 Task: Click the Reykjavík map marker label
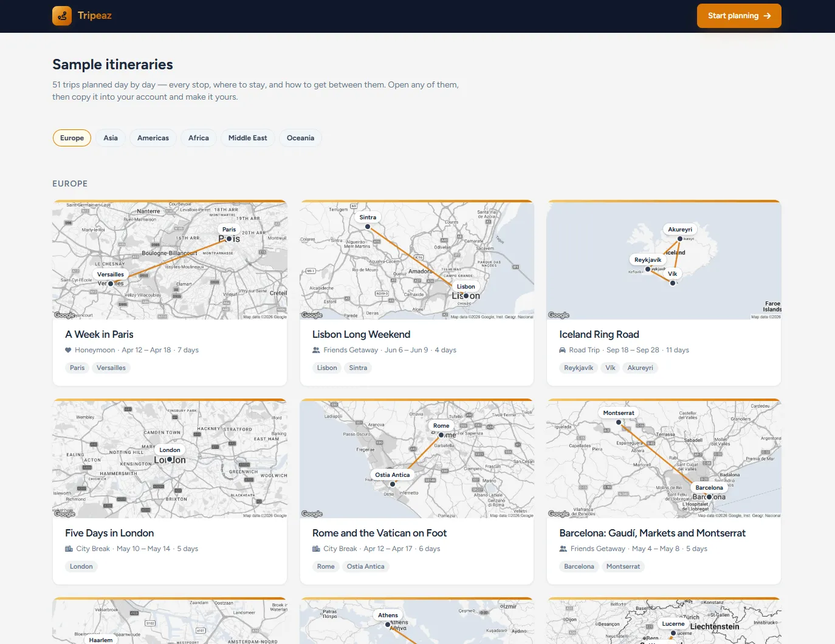pos(648,260)
